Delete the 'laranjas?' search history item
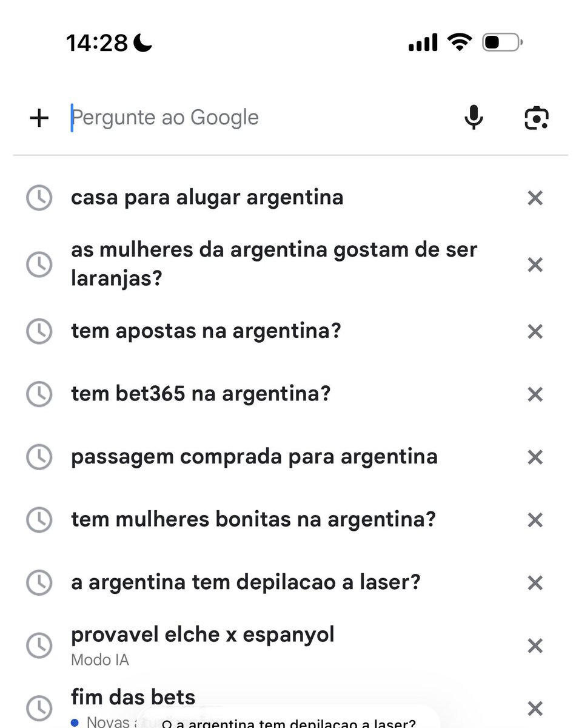 click(x=535, y=265)
